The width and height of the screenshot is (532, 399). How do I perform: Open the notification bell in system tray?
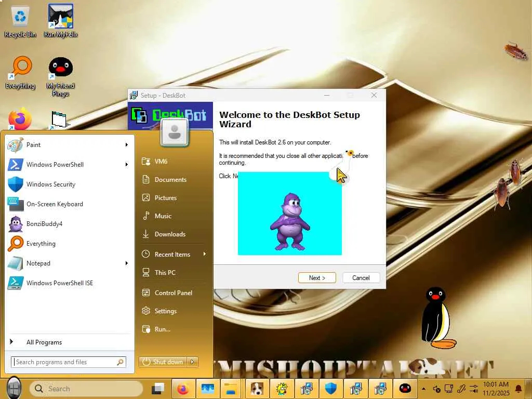click(518, 389)
